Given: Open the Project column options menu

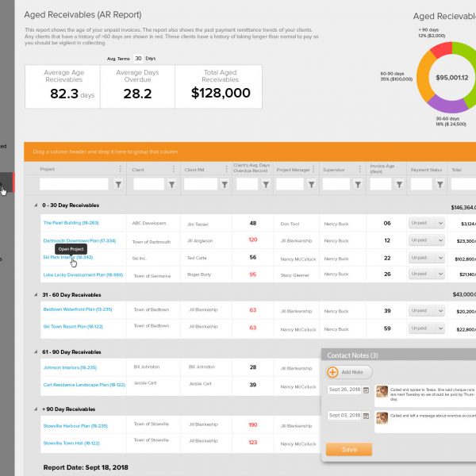Looking at the screenshot, I should pyautogui.click(x=121, y=169).
